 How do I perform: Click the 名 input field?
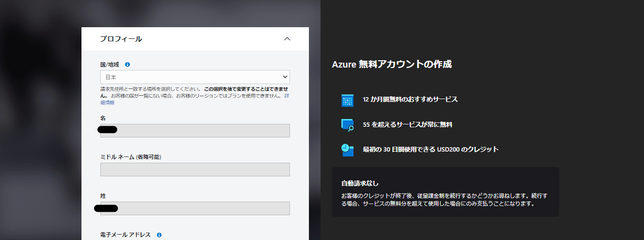(195, 131)
